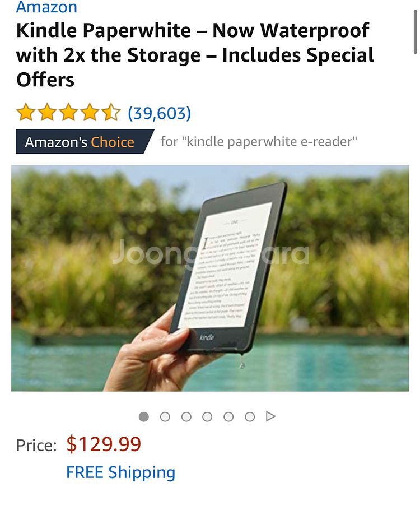
Task: Select the third image carousel dot
Action: point(186,416)
